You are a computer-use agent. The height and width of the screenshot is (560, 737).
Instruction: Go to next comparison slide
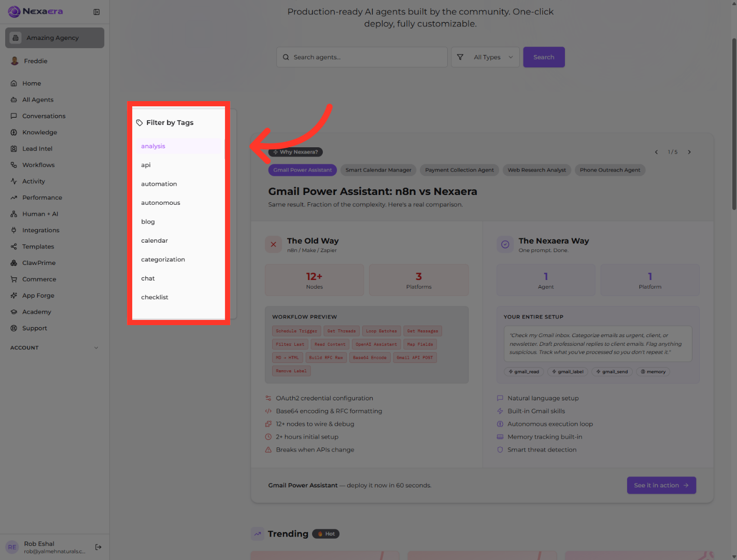689,152
